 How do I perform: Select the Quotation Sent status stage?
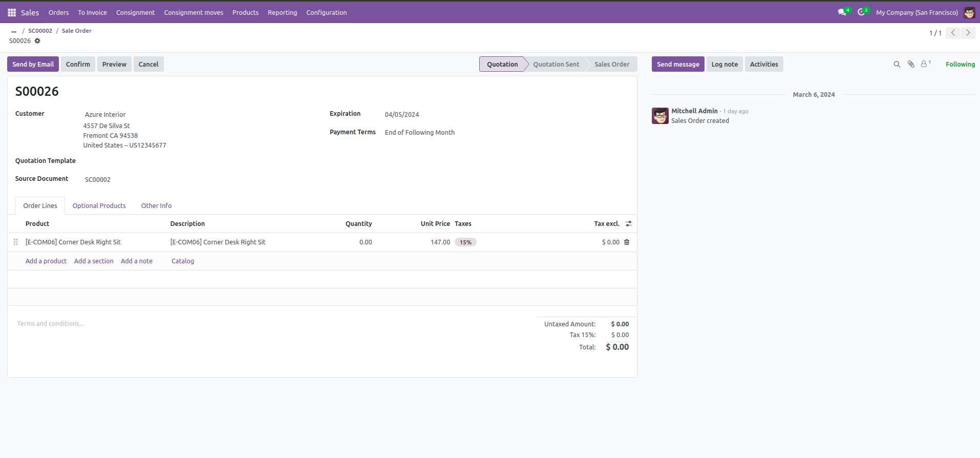[x=556, y=65]
